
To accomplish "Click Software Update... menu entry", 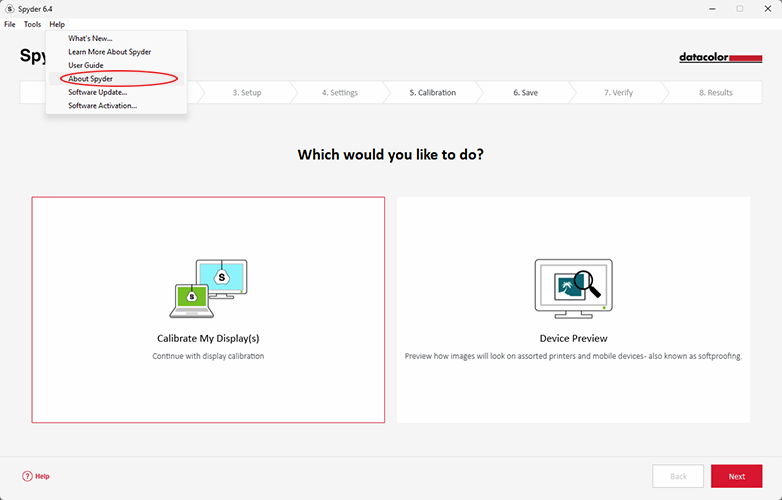I will point(97,92).
